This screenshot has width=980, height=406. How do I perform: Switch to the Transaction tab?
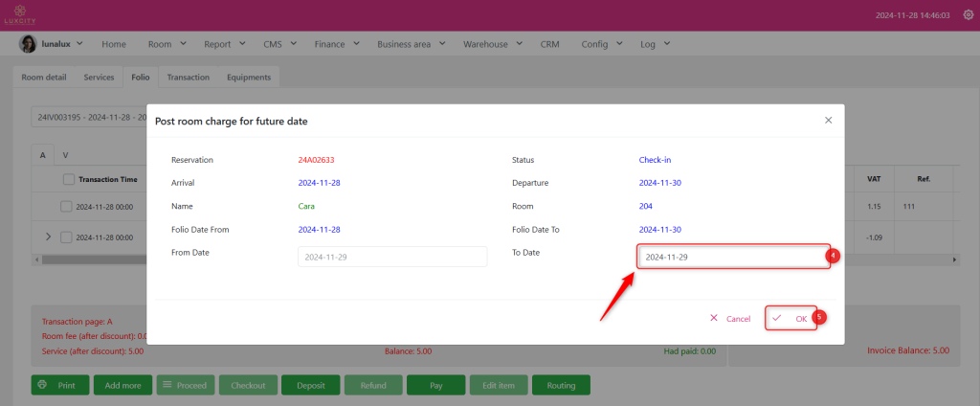coord(188,77)
